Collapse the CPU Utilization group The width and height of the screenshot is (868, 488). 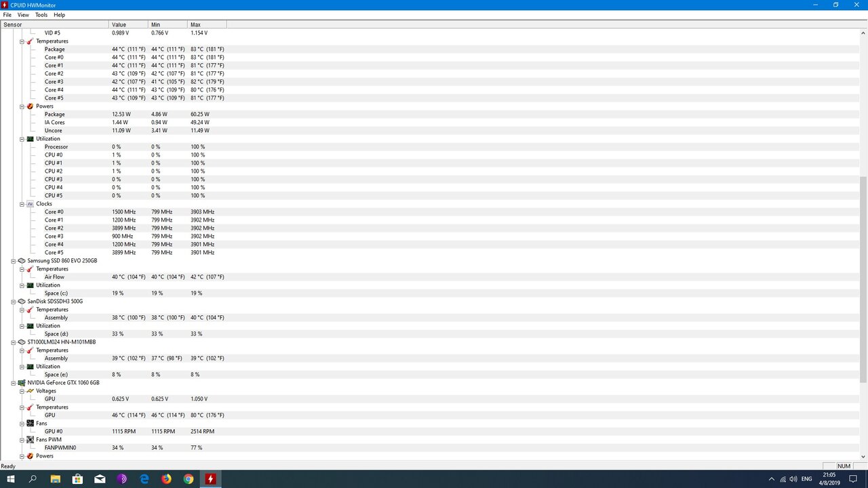[x=22, y=139]
